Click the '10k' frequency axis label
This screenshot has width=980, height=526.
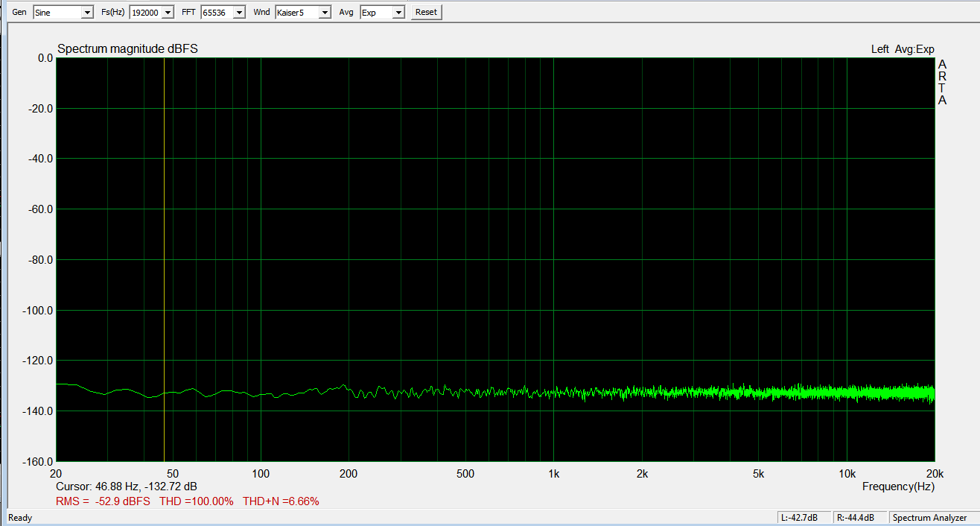(847, 474)
